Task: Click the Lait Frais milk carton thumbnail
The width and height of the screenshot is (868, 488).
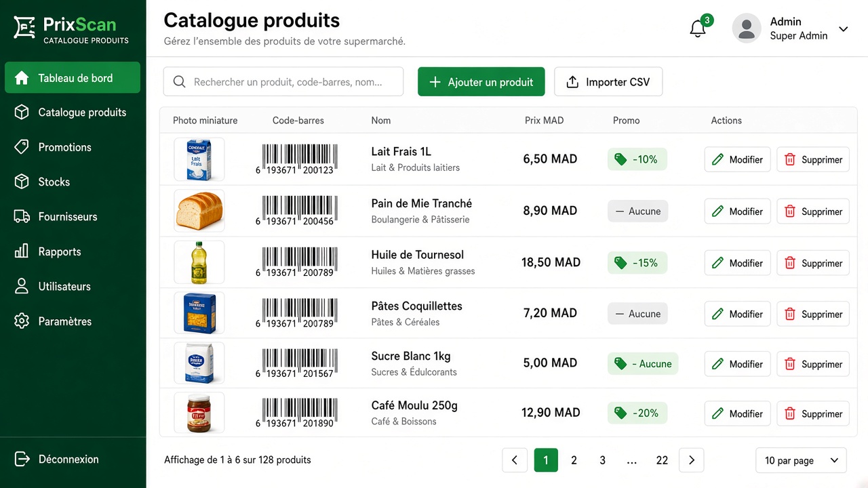Action: coord(199,159)
